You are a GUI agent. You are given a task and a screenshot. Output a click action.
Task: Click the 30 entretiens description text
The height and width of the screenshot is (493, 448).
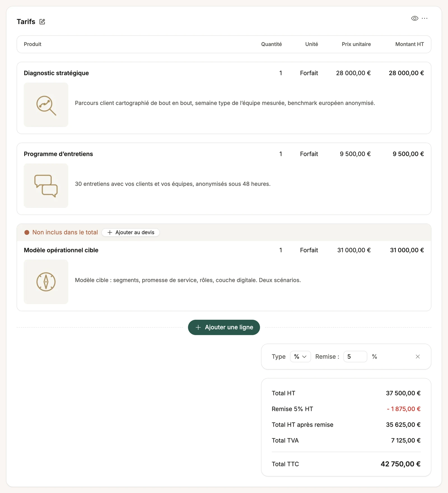[x=172, y=184]
